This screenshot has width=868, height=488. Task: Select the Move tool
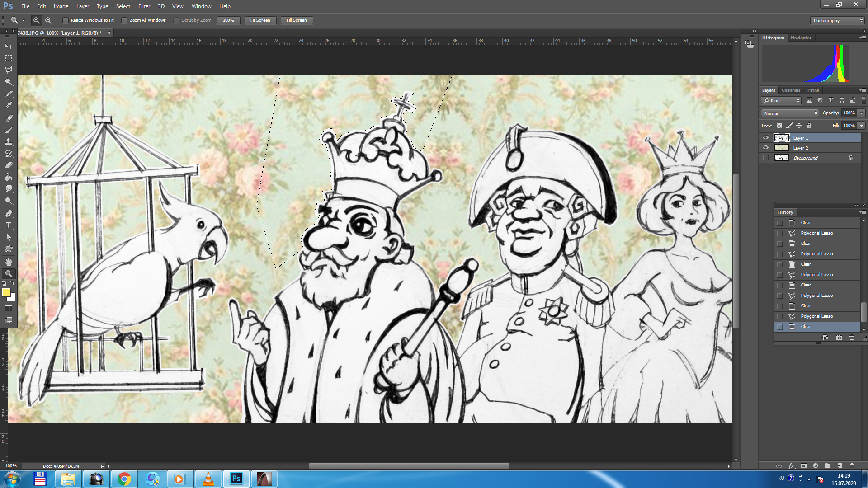[x=9, y=47]
